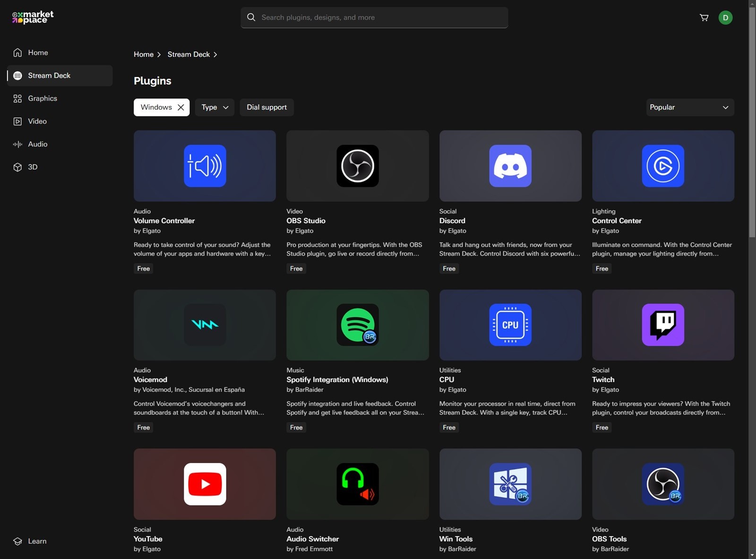Click the search magnifier icon
The width and height of the screenshot is (756, 559).
coord(251,17)
